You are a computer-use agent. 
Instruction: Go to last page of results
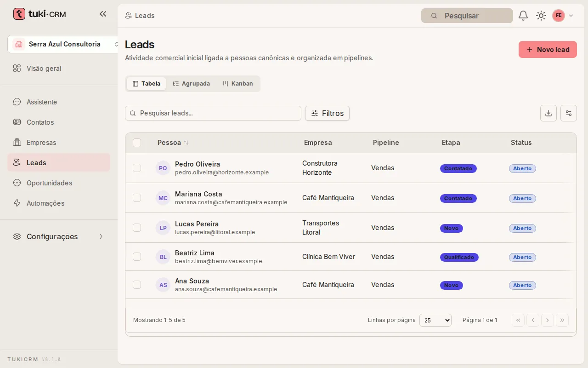562,320
